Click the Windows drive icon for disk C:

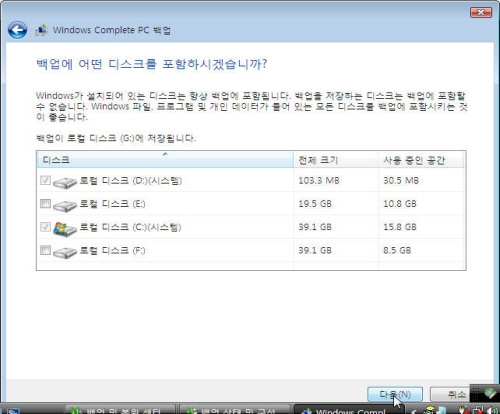click(65, 229)
